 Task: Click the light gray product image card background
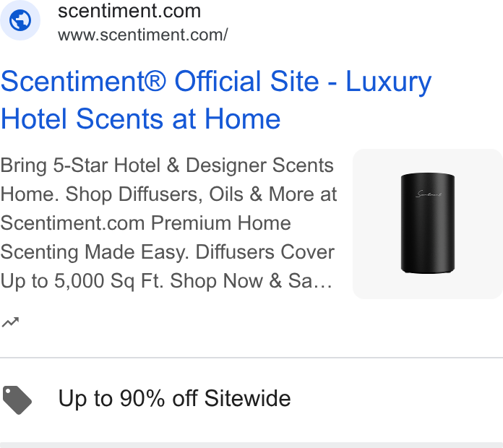click(428, 224)
